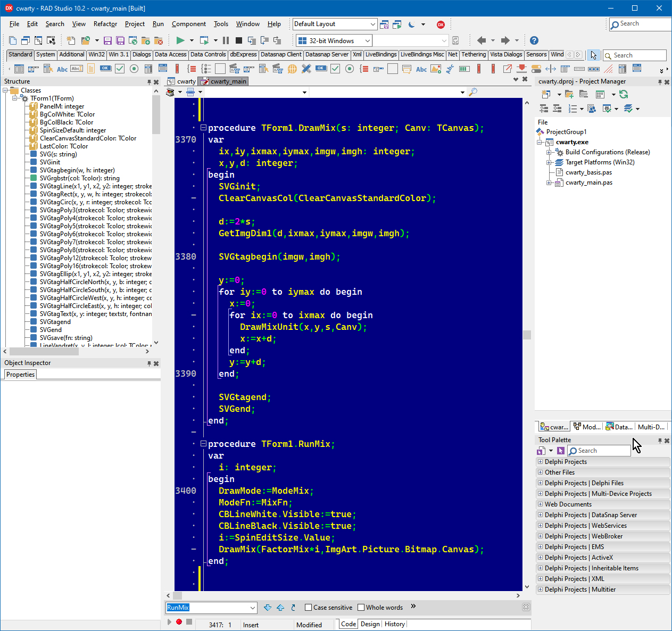672x631 pixels.
Task: Toggle the Whole words checkbox
Action: (361, 607)
